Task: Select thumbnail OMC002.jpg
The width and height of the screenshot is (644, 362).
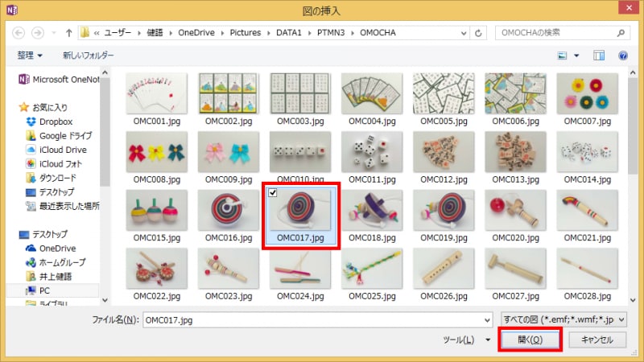Action: [x=229, y=93]
